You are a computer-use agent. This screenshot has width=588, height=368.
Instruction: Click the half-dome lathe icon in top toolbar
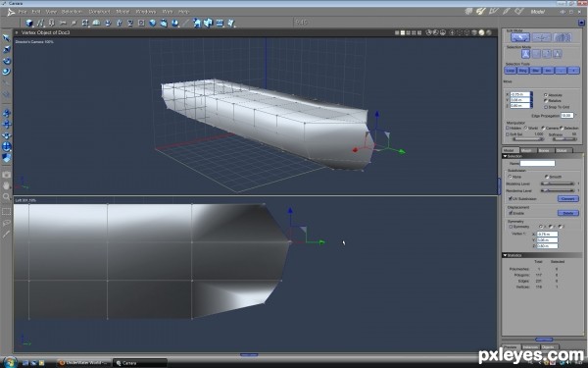[x=96, y=23]
